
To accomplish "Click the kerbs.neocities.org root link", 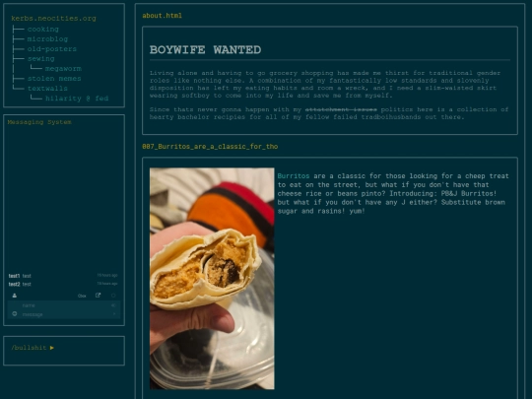I will (53, 19).
